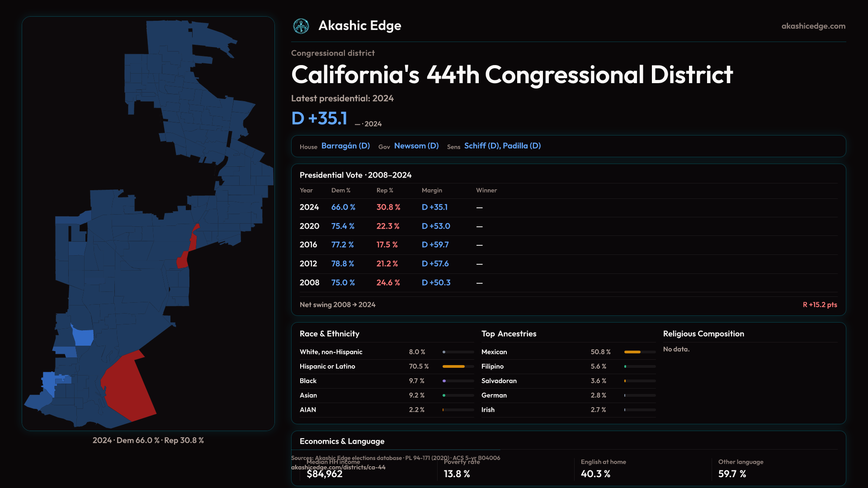This screenshot has height=488, width=868.
Task: Click the Median HH income $84,962 value
Action: click(325, 474)
